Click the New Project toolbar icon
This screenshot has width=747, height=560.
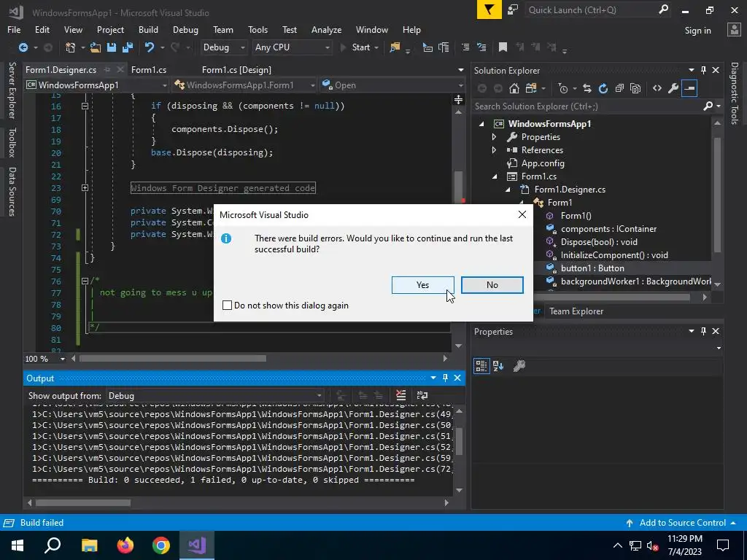[x=70, y=47]
